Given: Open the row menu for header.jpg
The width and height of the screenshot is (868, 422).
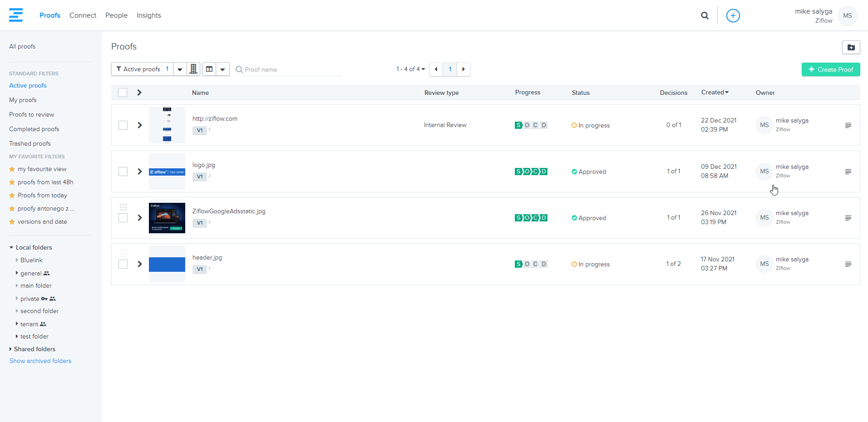Looking at the screenshot, I should click(x=848, y=264).
